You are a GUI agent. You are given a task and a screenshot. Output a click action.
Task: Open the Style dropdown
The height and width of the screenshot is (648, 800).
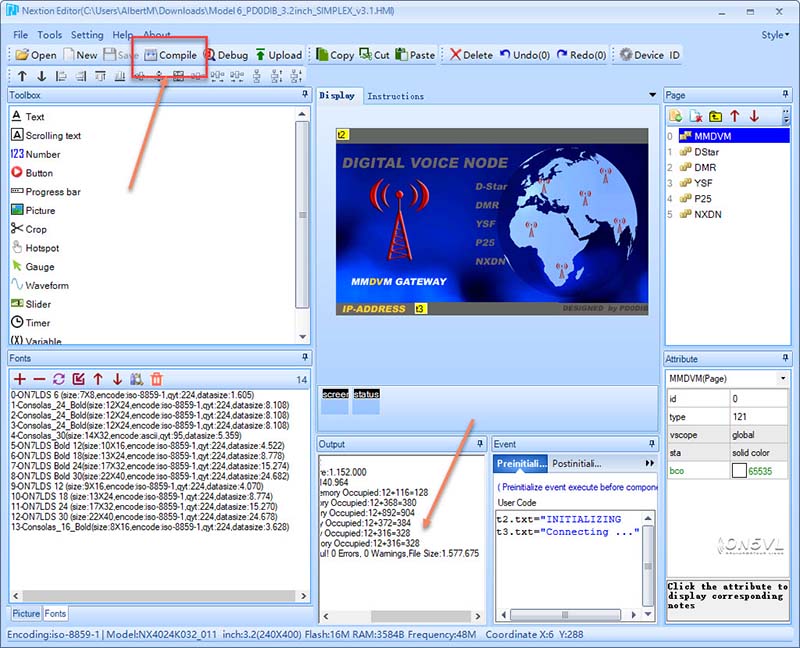pyautogui.click(x=775, y=35)
